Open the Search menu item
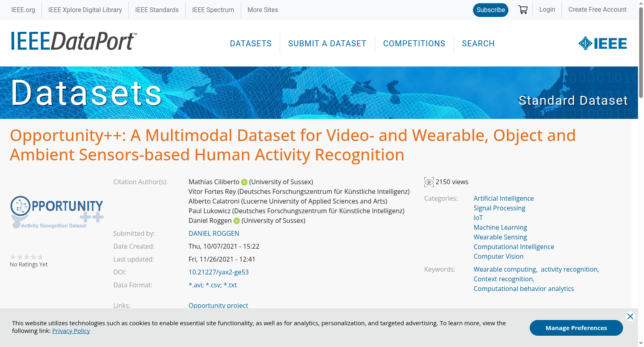Screen dimensions: 644x347 478,44
